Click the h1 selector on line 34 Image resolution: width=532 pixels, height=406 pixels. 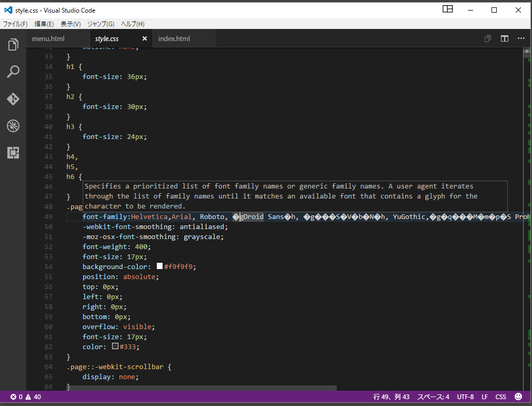pos(70,66)
